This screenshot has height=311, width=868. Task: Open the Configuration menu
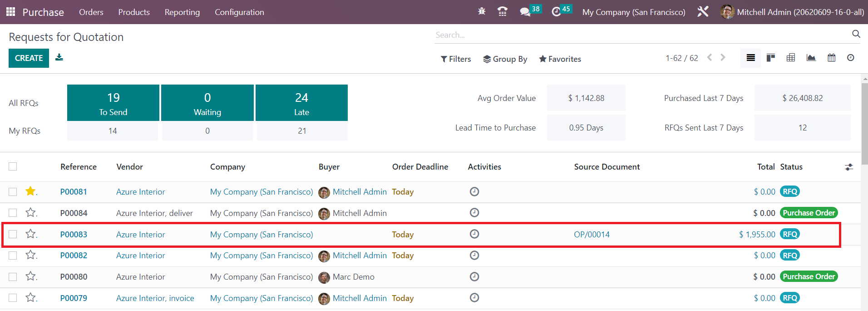coord(239,12)
